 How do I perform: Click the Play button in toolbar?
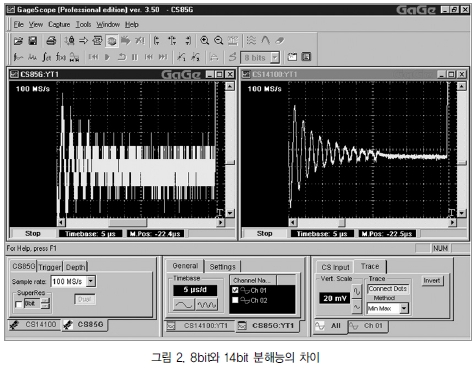[107, 57]
